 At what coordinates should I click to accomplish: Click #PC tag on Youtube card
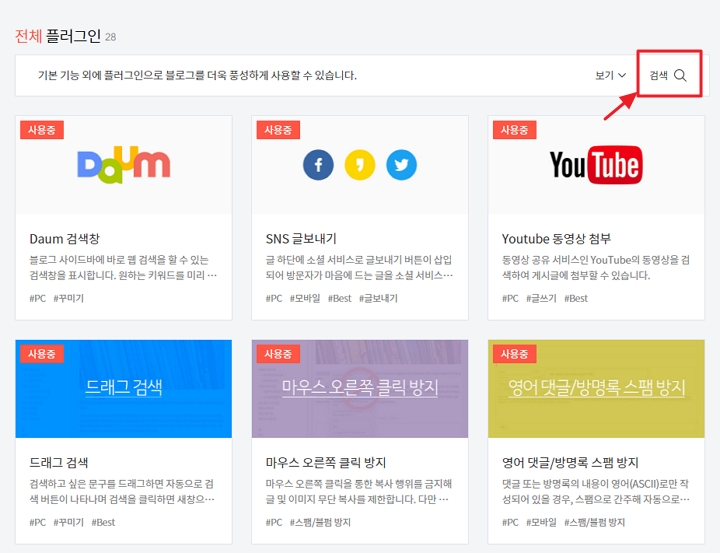pos(510,299)
